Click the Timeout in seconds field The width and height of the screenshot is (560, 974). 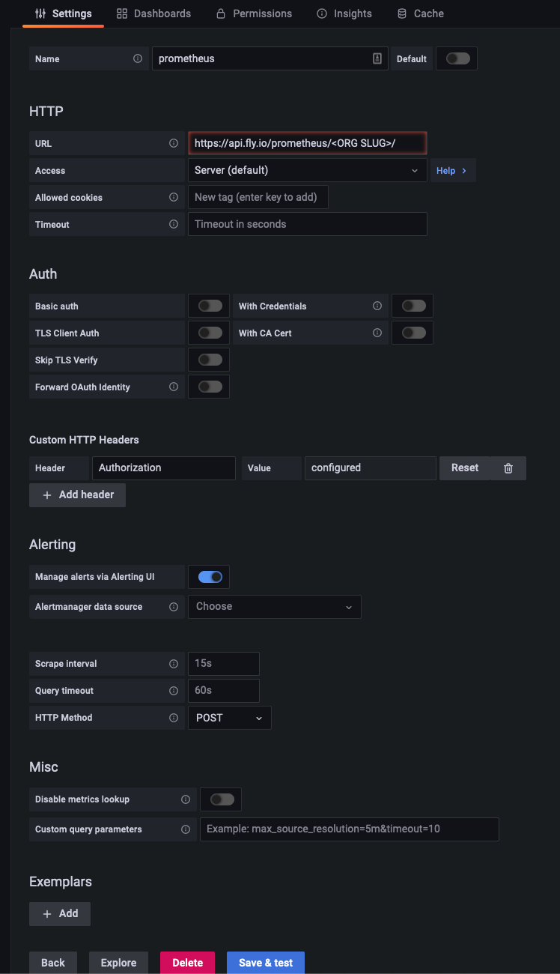coord(308,224)
